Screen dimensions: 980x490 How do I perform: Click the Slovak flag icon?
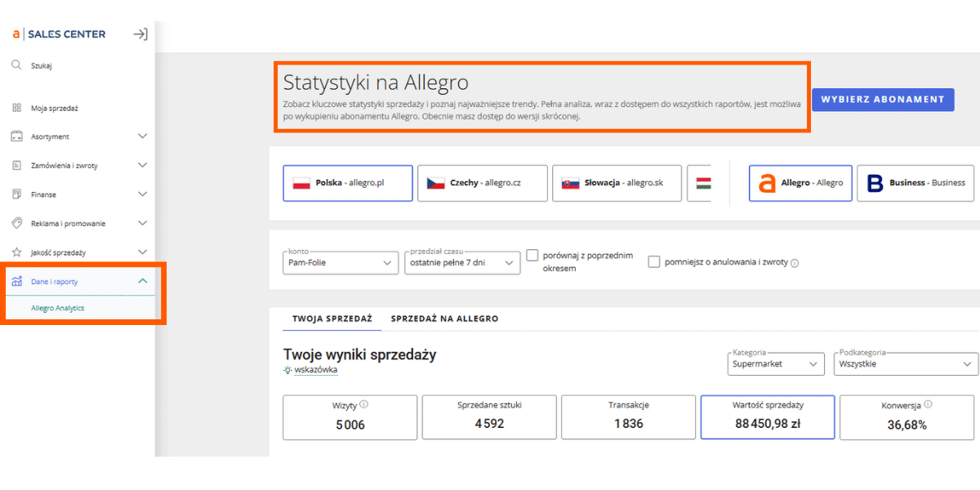coord(569,183)
